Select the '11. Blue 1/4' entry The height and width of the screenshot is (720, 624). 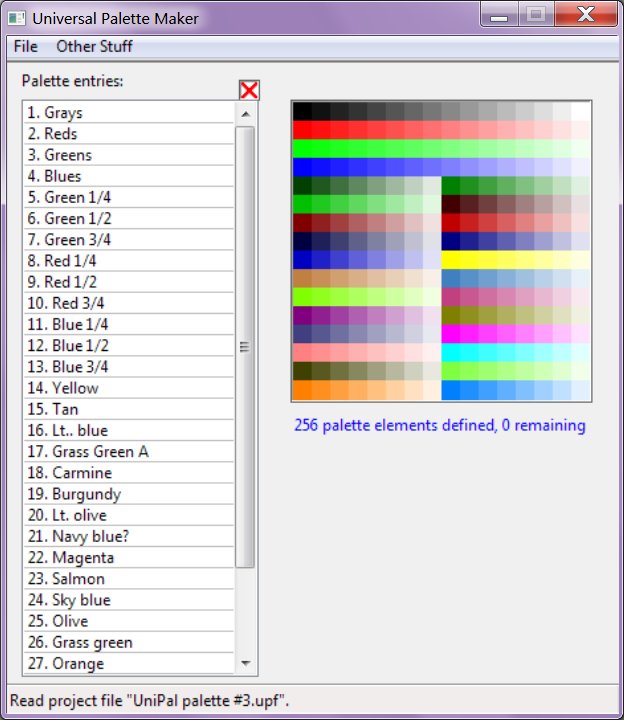(129, 324)
